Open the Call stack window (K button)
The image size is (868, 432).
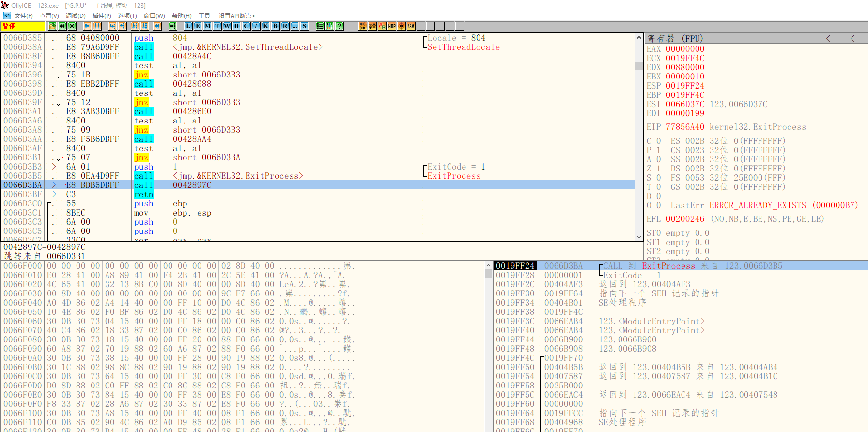click(x=265, y=26)
